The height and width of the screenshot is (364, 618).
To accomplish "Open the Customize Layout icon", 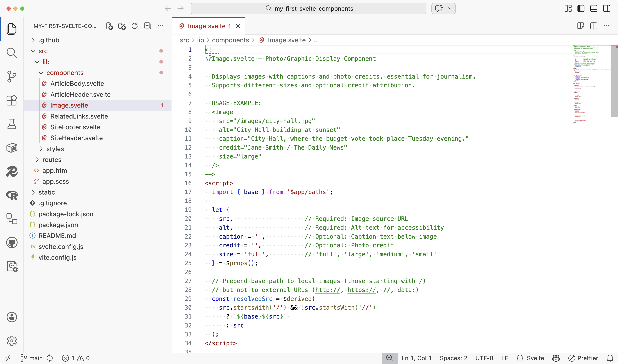I will 568,9.
